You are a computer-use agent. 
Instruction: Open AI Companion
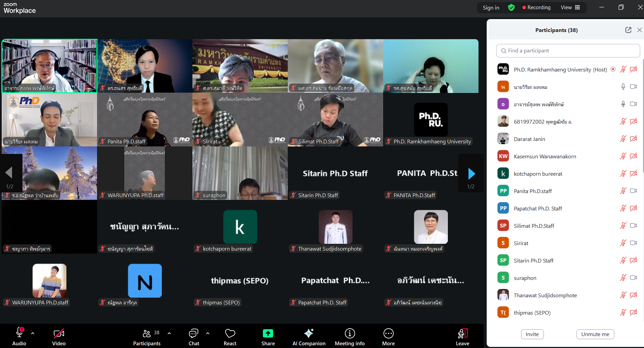coord(309,337)
